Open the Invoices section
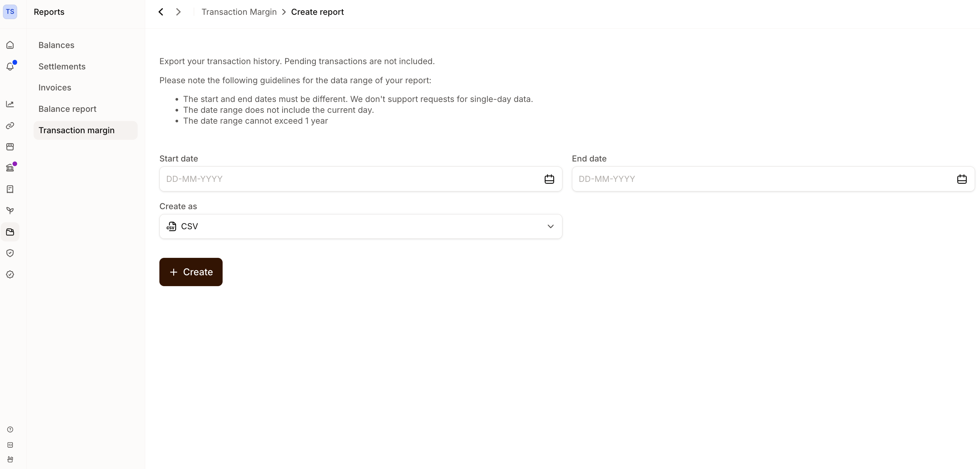Viewport: 980px width, 469px height. (x=55, y=87)
